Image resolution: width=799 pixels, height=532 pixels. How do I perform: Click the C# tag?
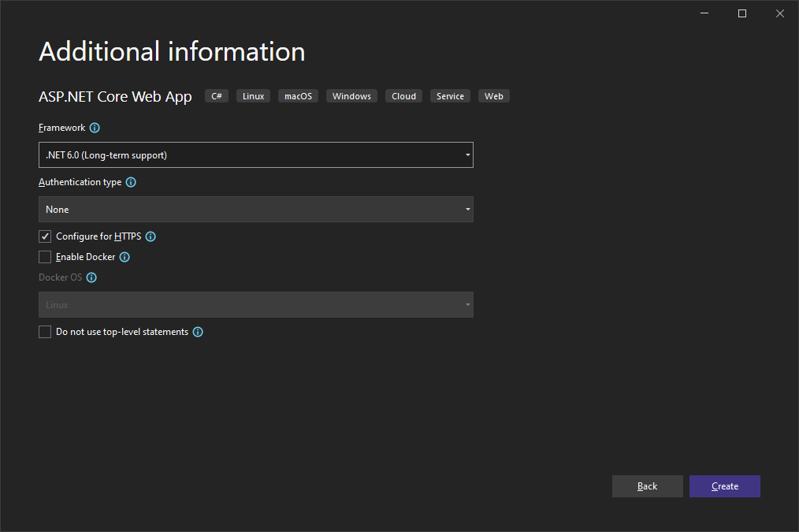(x=217, y=96)
